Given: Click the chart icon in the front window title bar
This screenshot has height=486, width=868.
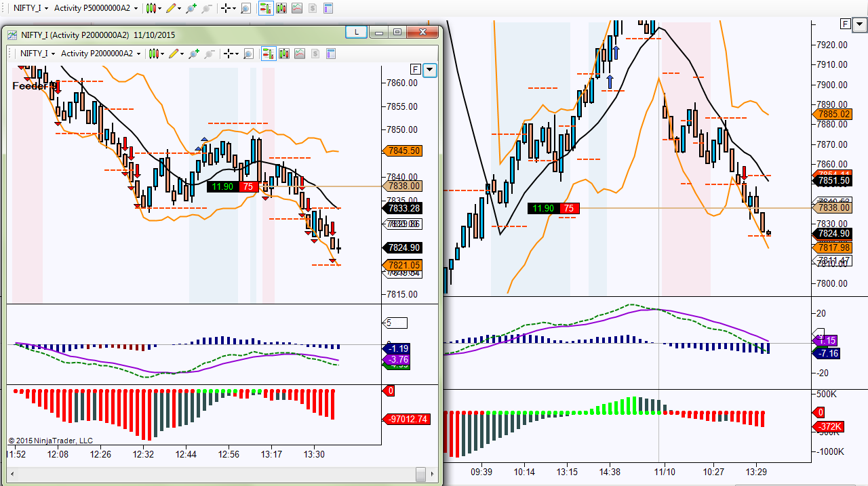Looking at the screenshot, I should 12,34.
